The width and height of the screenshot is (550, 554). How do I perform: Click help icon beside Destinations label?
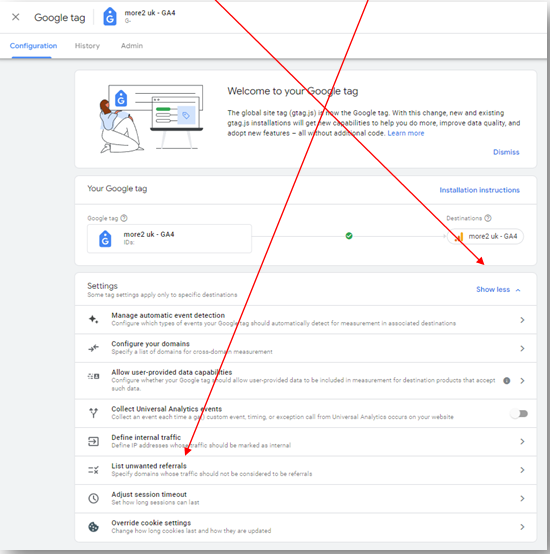(488, 218)
